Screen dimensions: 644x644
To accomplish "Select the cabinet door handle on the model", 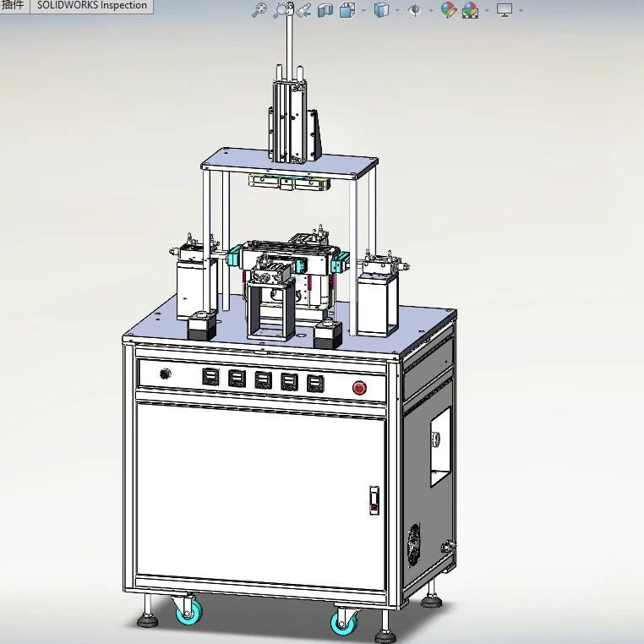I will 374,499.
